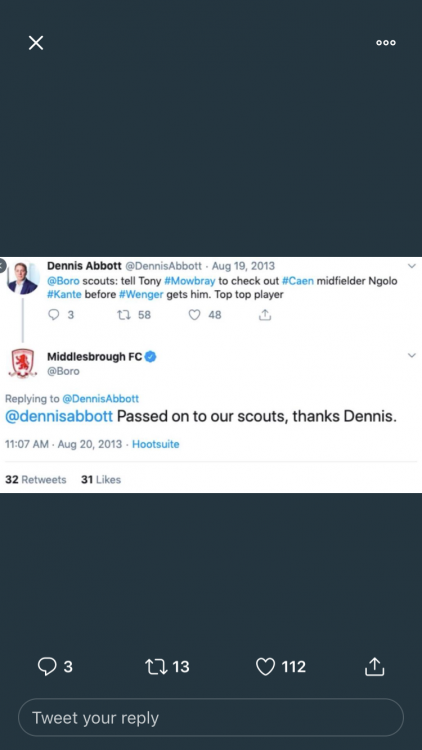Image resolution: width=422 pixels, height=750 pixels.
Task: Expand chevron menu on Dennis Abbott's tweet
Action: pos(411,266)
